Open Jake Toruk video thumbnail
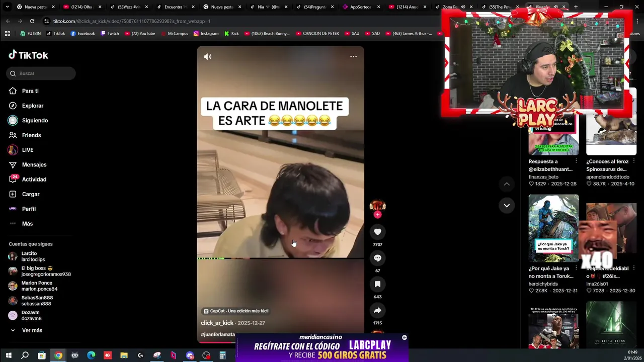 553,228
